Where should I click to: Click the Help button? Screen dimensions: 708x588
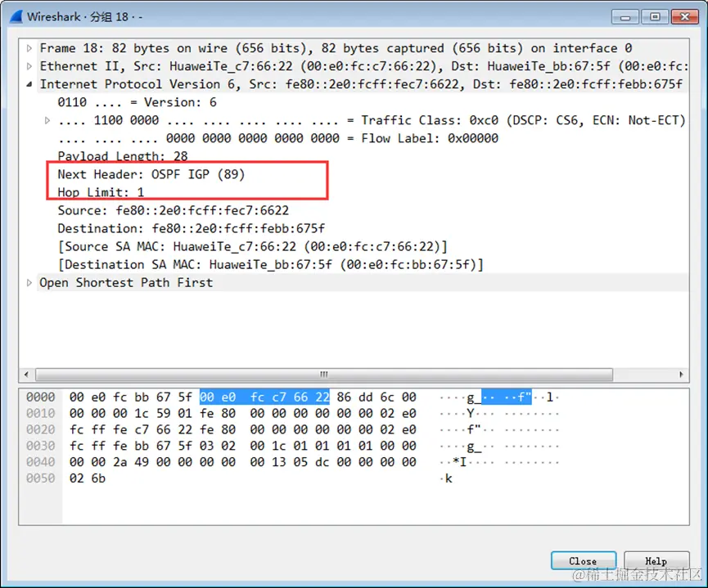coord(656,561)
